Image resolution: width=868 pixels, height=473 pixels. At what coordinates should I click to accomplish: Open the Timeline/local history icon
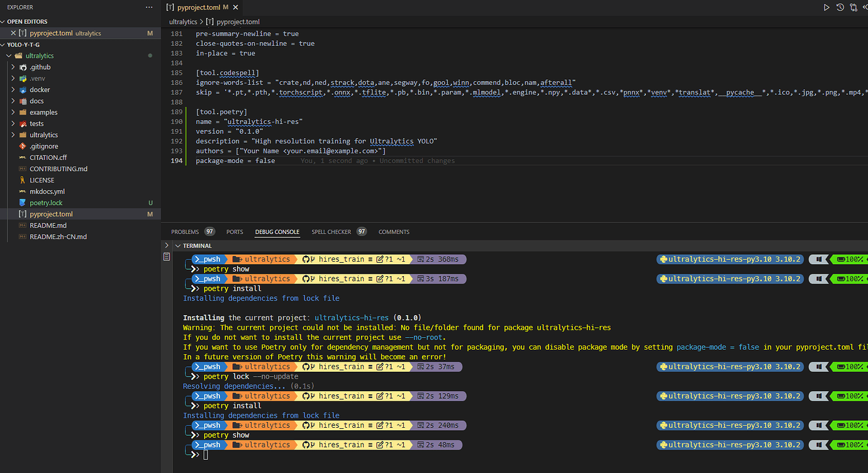point(840,8)
